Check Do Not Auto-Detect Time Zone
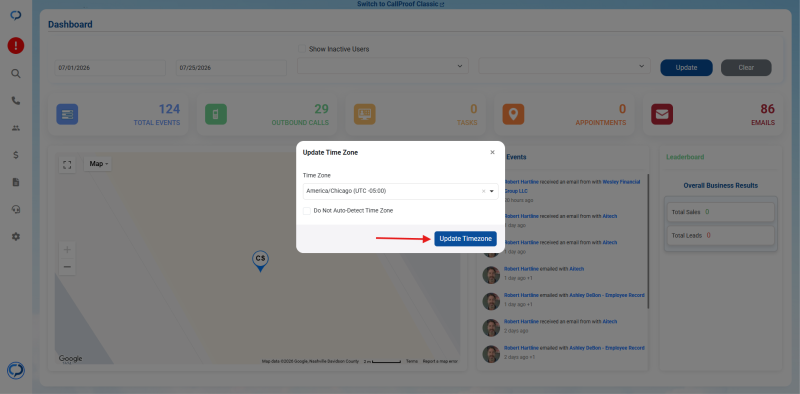 [x=307, y=211]
